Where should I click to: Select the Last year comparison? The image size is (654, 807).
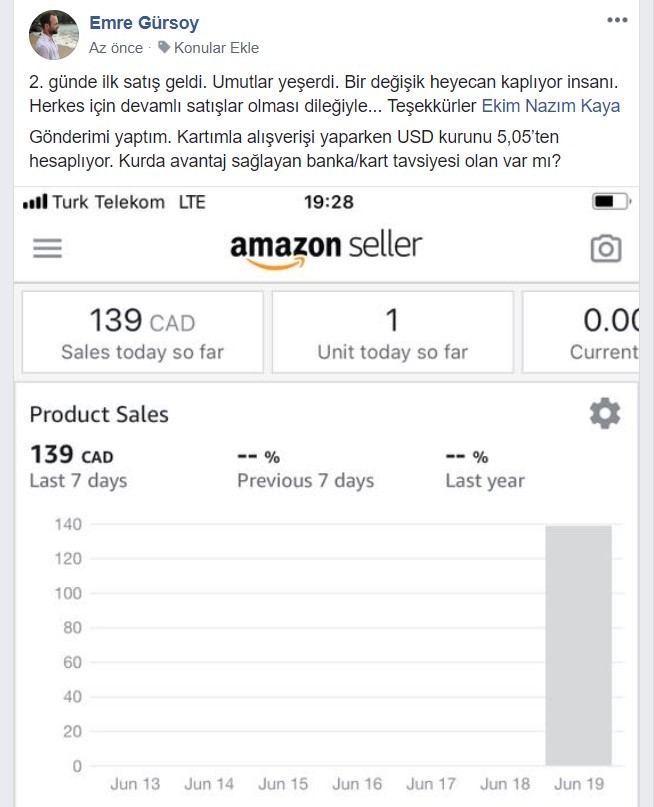coord(485,469)
